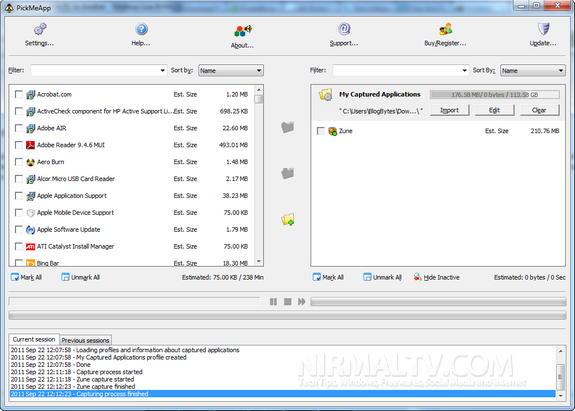This screenshot has height=411, width=575.
Task: Open the Buy/Register people icon
Action: [445, 29]
